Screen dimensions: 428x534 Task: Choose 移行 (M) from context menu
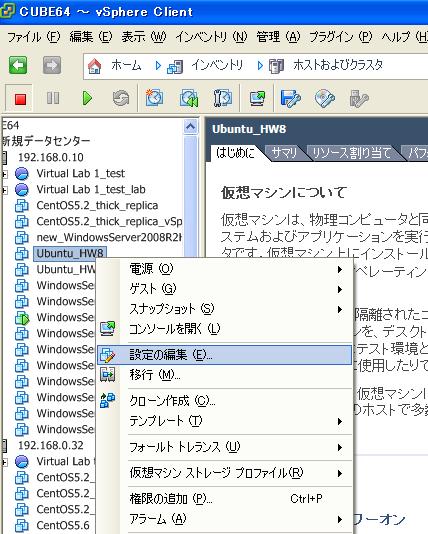(x=224, y=375)
